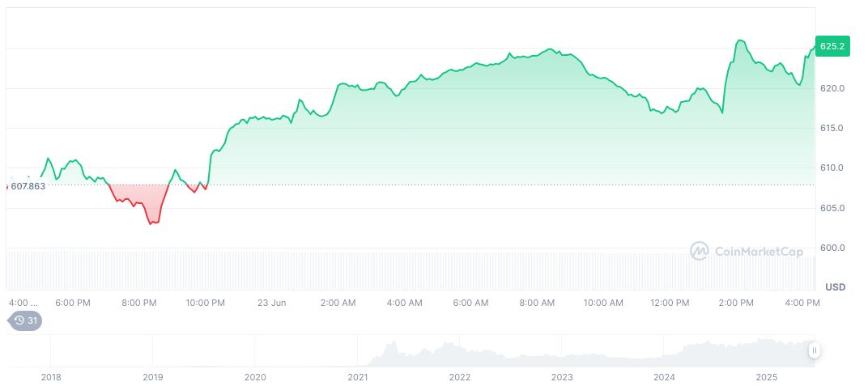Grab the range handle on the overview timeline
Screen dimensions: 868x386
(814, 350)
